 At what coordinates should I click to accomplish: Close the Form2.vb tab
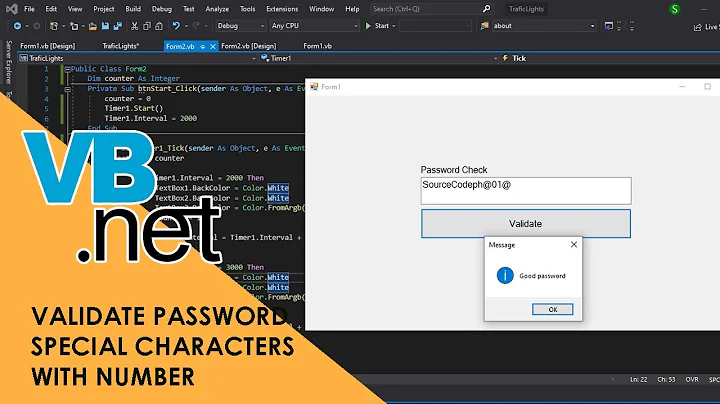(x=213, y=46)
